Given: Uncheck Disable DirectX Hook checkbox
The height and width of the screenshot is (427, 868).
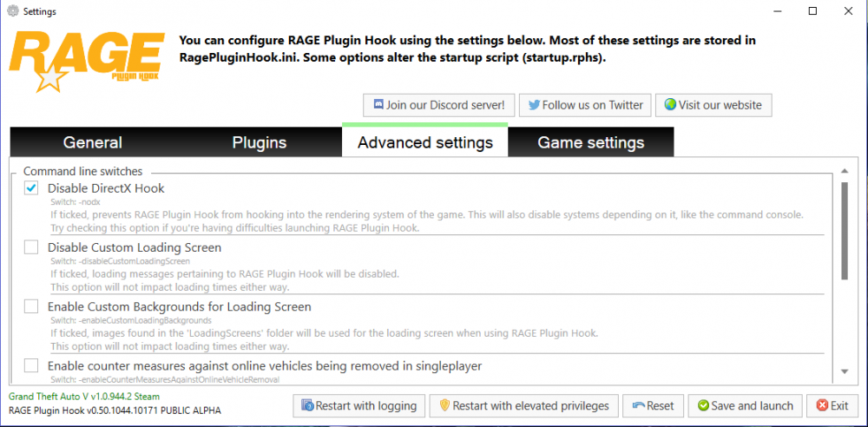Looking at the screenshot, I should coord(31,187).
